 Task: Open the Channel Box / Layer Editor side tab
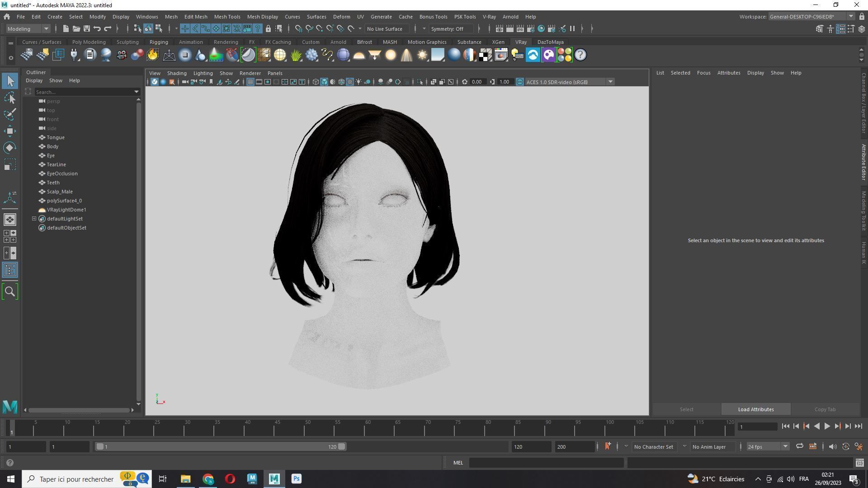(x=863, y=103)
